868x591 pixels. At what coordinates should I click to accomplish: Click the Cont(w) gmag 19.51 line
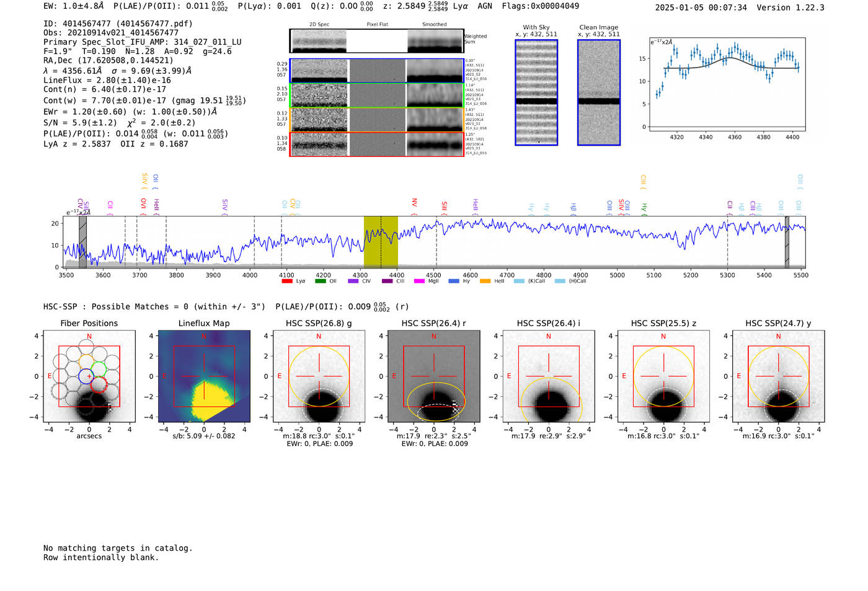(x=144, y=100)
